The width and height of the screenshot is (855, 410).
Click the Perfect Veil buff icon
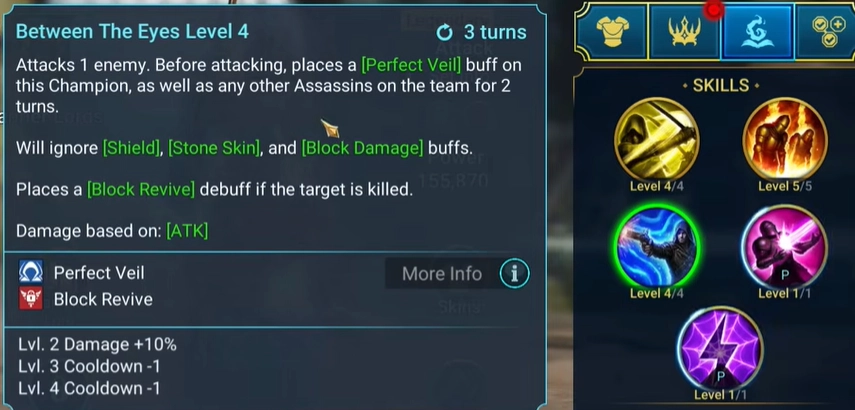(31, 272)
